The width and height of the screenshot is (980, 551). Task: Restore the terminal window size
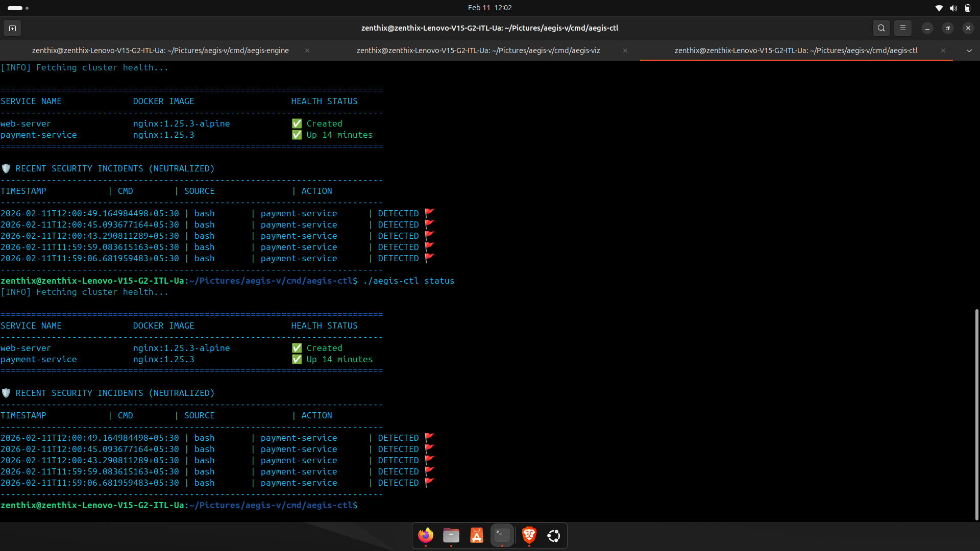point(947,28)
